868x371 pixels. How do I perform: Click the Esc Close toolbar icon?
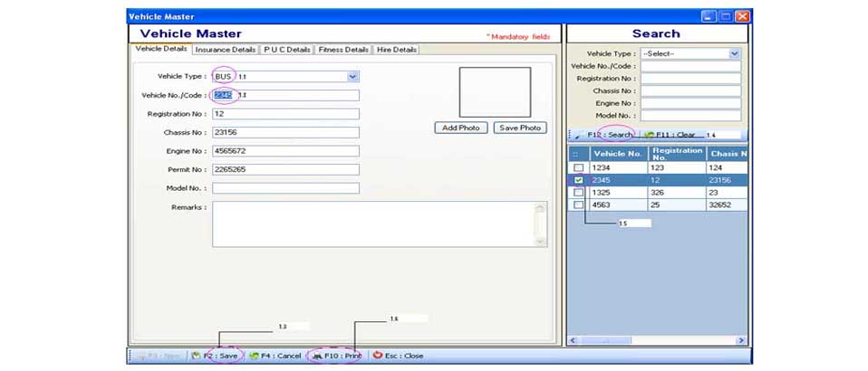(378, 357)
